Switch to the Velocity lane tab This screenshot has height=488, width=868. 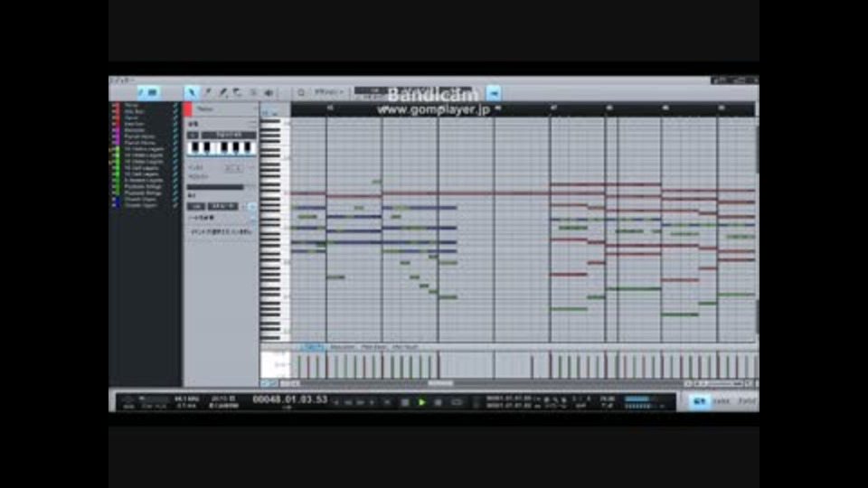(313, 347)
